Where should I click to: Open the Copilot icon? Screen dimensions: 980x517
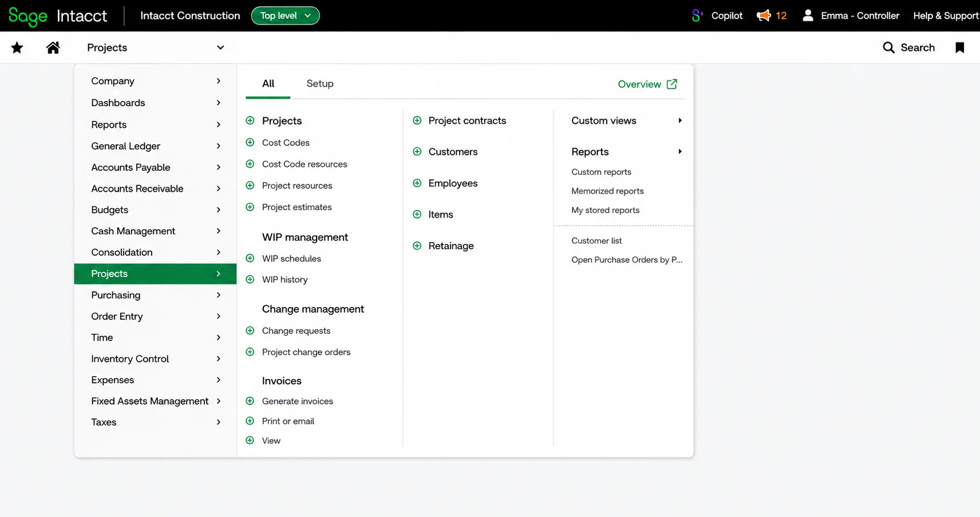[x=697, y=15]
